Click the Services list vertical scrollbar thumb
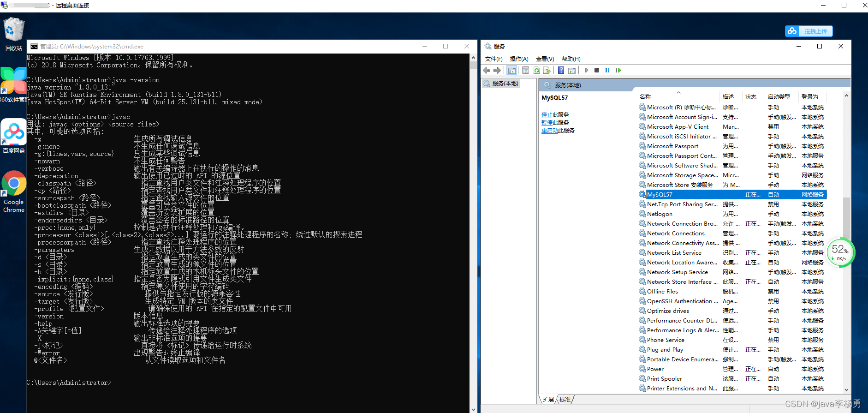The height and width of the screenshot is (413, 868). (x=846, y=218)
